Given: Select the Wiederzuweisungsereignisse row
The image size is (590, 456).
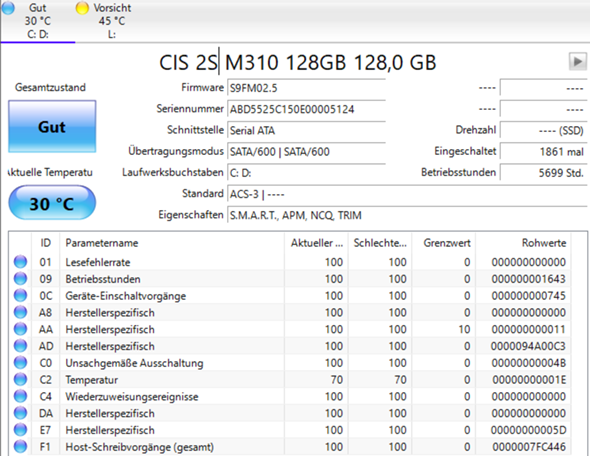Looking at the screenshot, I should tap(290, 397).
